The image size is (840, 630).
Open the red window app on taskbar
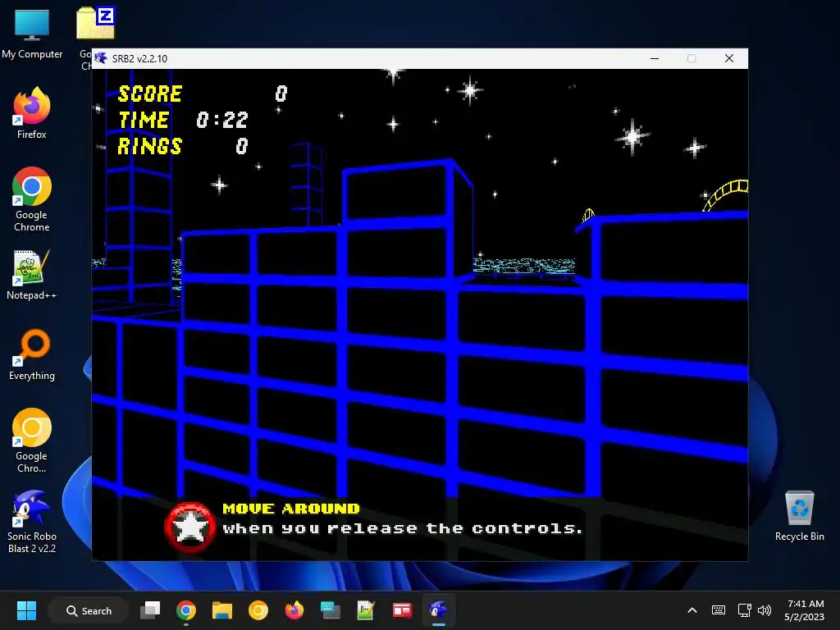coord(402,610)
